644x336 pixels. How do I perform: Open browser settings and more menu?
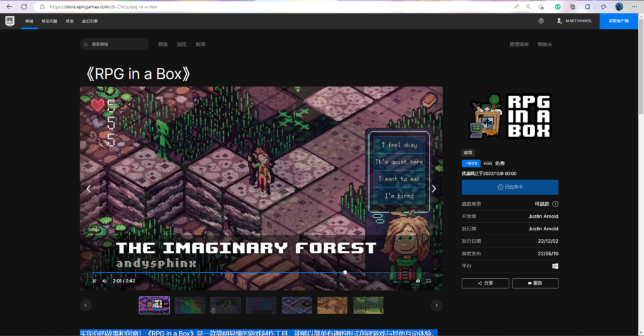(635, 6)
